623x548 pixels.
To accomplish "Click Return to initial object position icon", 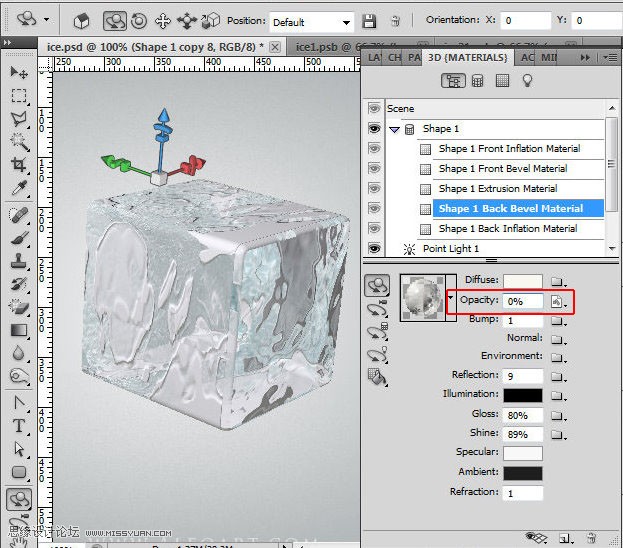I will point(81,21).
